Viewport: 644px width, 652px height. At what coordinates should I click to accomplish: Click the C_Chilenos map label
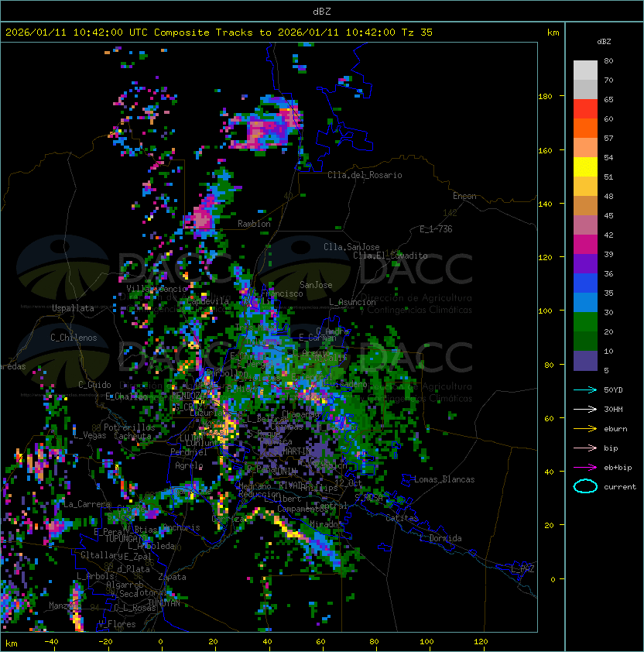pyautogui.click(x=74, y=338)
